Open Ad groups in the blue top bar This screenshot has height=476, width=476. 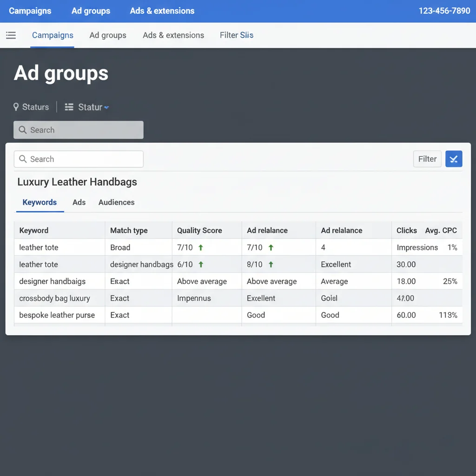click(x=91, y=11)
